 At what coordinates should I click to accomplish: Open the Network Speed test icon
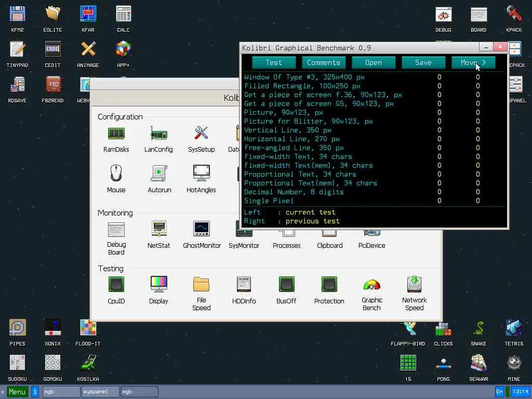[x=414, y=285]
